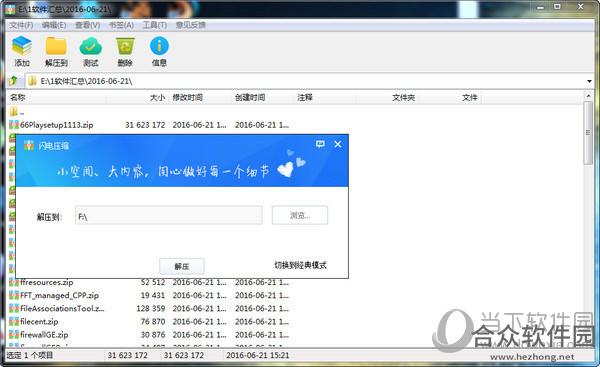Switch via 切换到经典模式 link

[x=300, y=265]
